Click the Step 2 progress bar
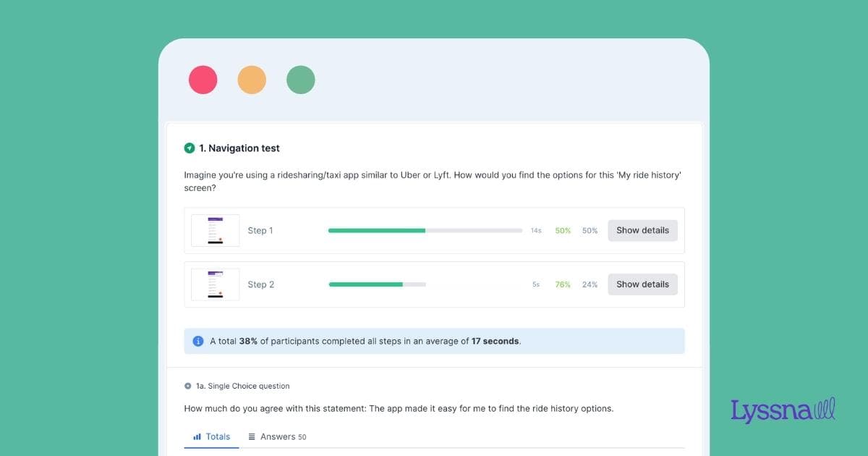Viewport: 868px width, 456px height. coord(377,284)
